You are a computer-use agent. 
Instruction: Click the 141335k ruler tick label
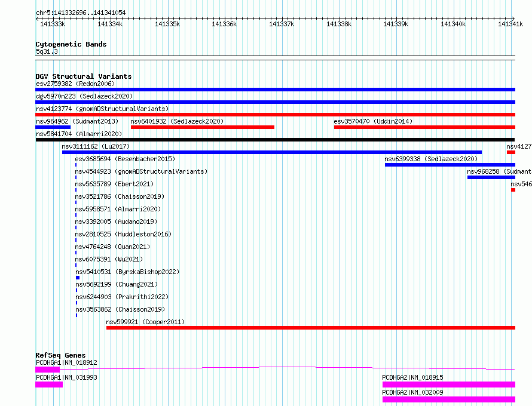tap(167, 24)
